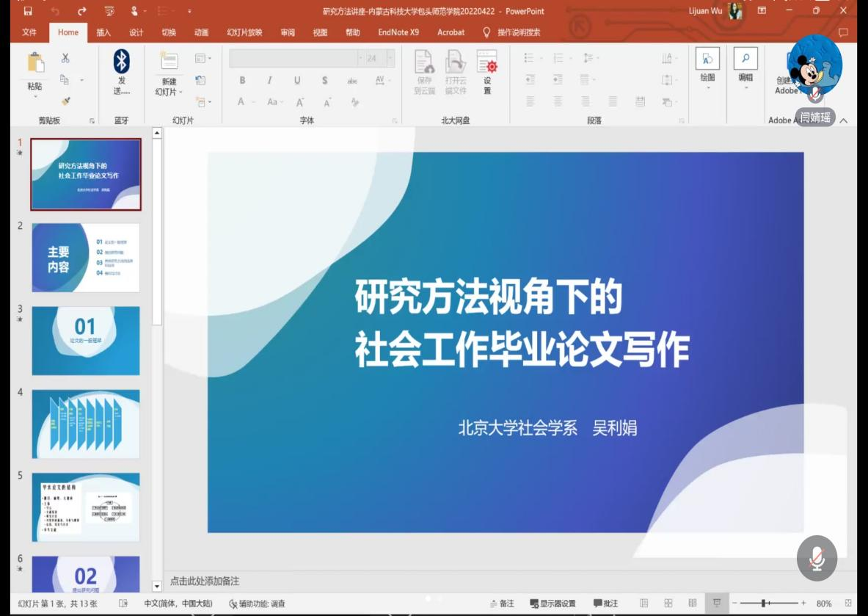The height and width of the screenshot is (616, 868).
Task: Expand the 新建幻灯片 dropdown
Action: (169, 87)
